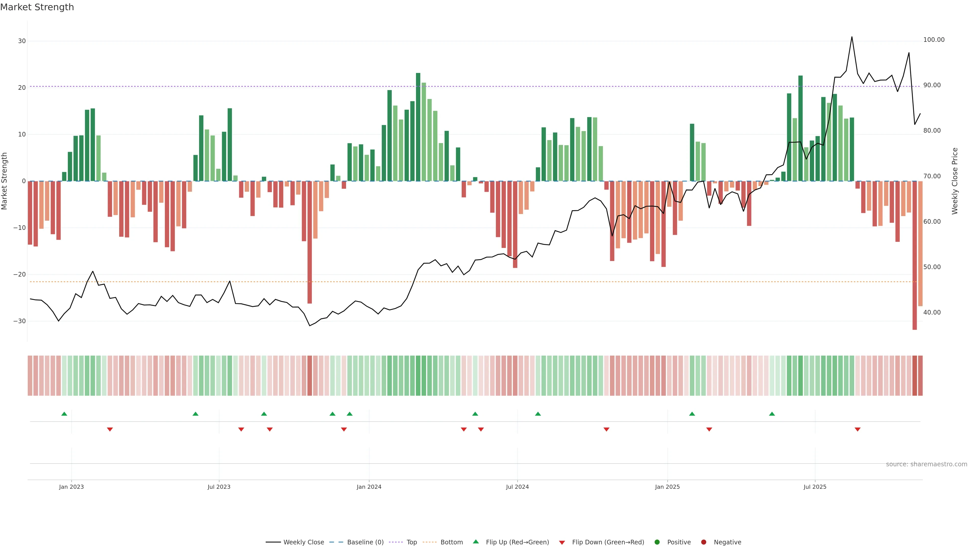Click the last dark red heatmap strip cell
The height and width of the screenshot is (551, 980).
click(920, 376)
